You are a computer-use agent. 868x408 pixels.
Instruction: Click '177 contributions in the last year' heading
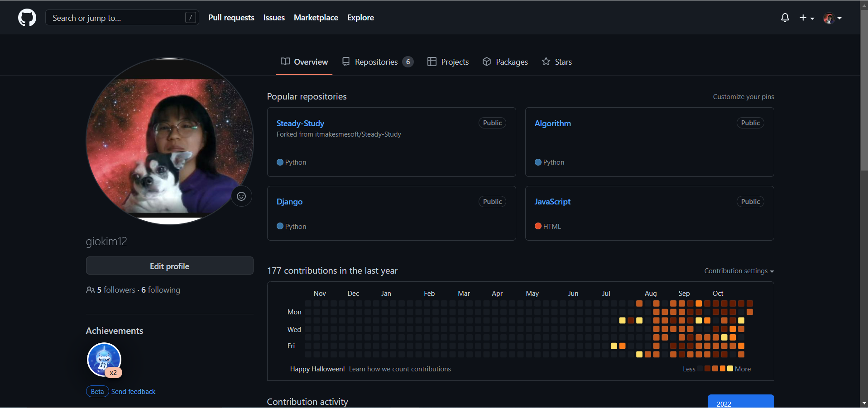click(x=332, y=270)
